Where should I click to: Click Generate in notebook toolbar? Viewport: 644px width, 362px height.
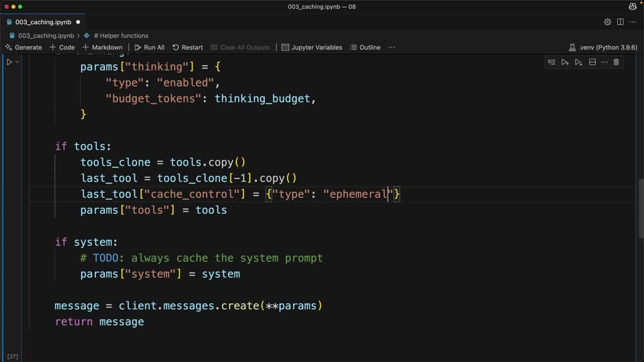click(x=23, y=47)
